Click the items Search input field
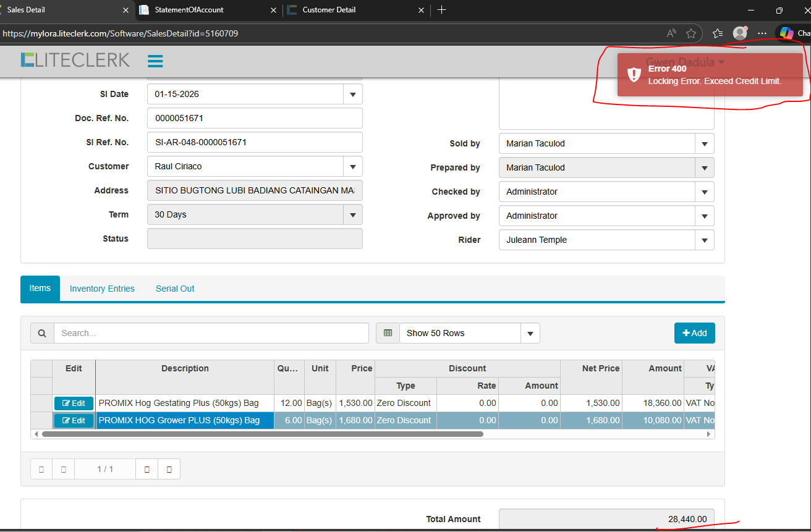Viewport: 811px width, 532px height. coord(211,333)
